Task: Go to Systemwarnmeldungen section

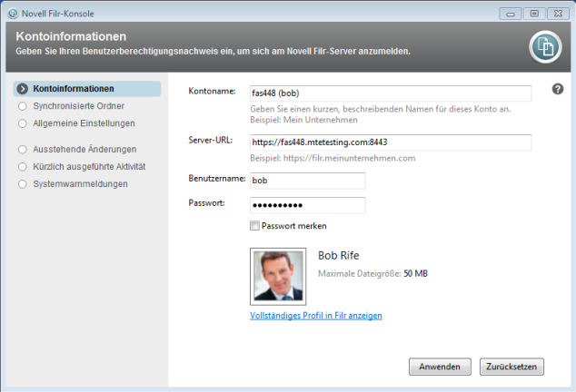Action: [81, 184]
